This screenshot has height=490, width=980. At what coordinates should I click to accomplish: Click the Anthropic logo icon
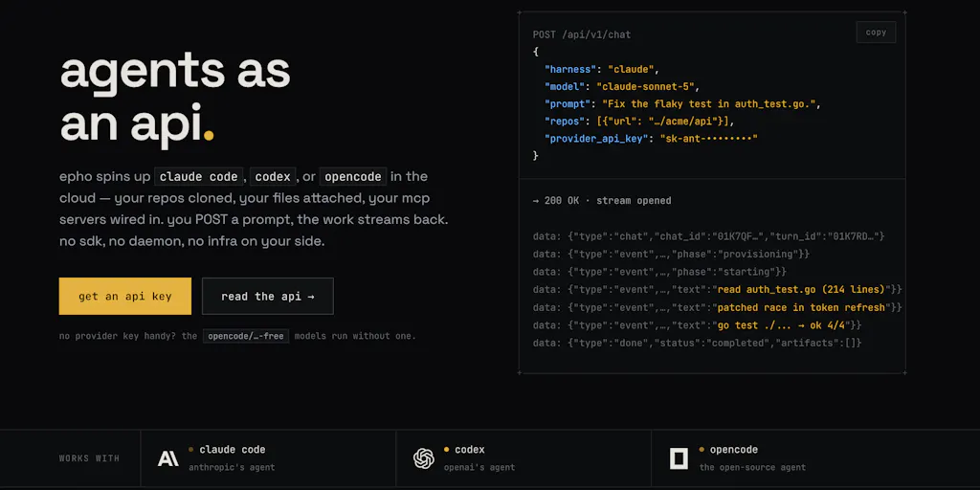coord(168,458)
